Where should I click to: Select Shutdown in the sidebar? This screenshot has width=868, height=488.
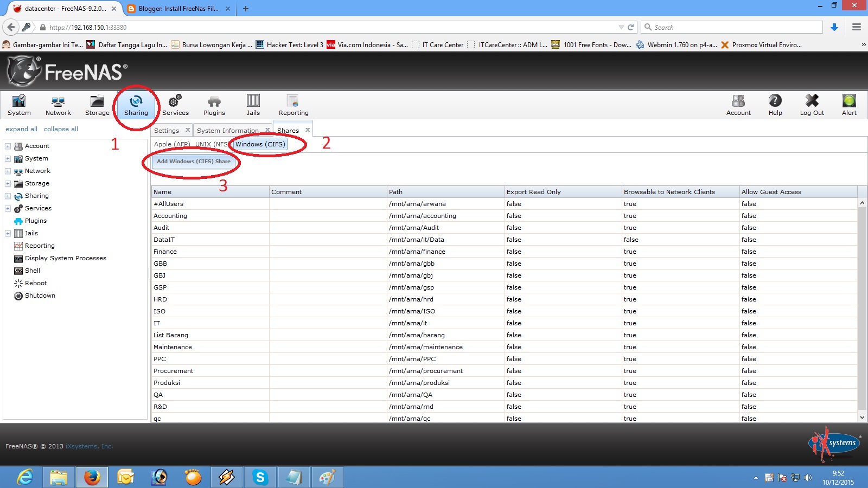(39, 296)
